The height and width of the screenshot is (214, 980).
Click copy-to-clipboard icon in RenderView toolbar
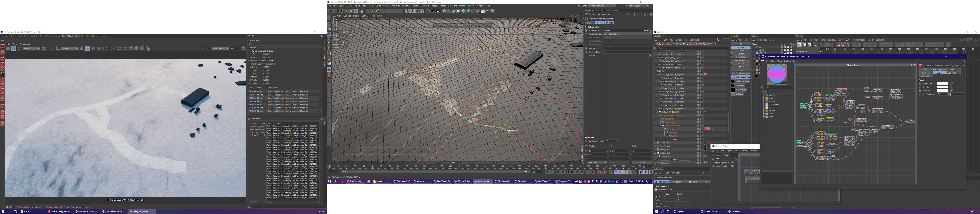coord(148,48)
